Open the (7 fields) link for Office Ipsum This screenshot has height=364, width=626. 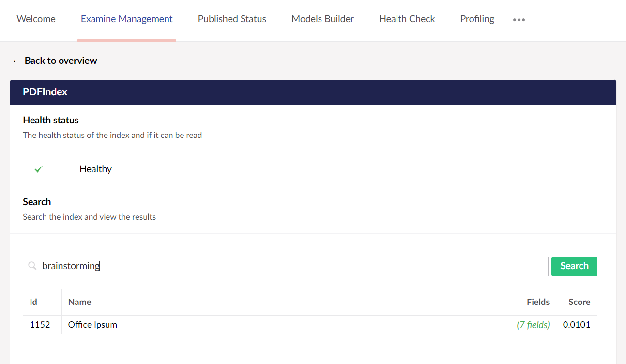point(533,325)
